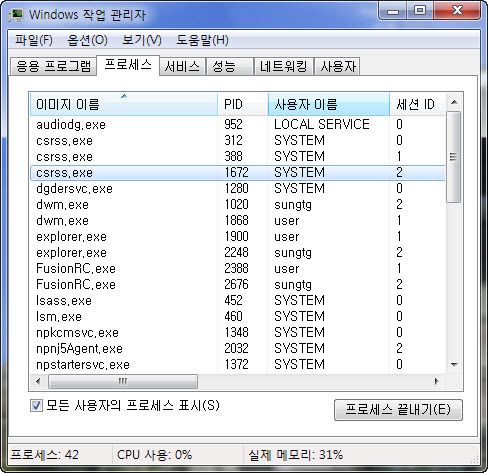Viewport: 488px width, 473px height.
Task: Sort by 세션 ID column header
Action: click(417, 104)
